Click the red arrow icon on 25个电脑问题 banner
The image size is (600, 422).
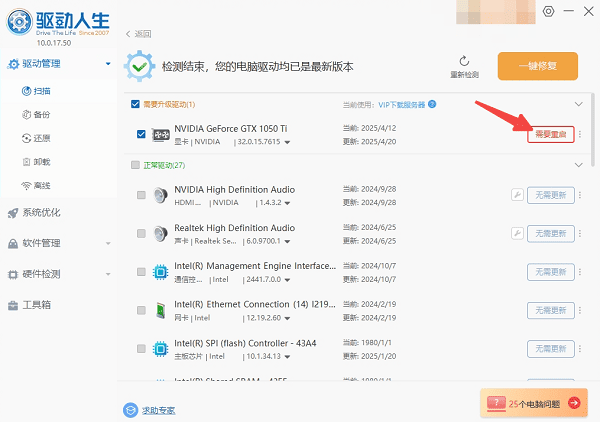(574, 402)
